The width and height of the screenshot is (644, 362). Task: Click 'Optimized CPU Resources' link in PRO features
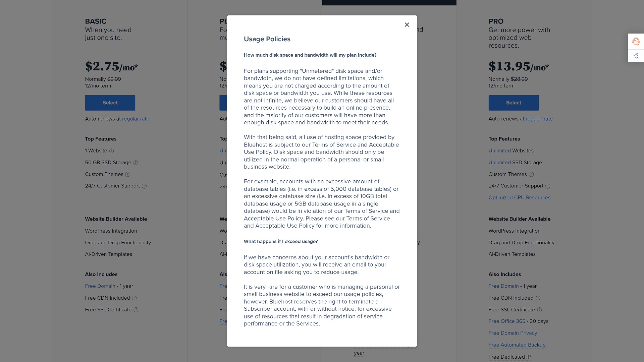(519, 197)
